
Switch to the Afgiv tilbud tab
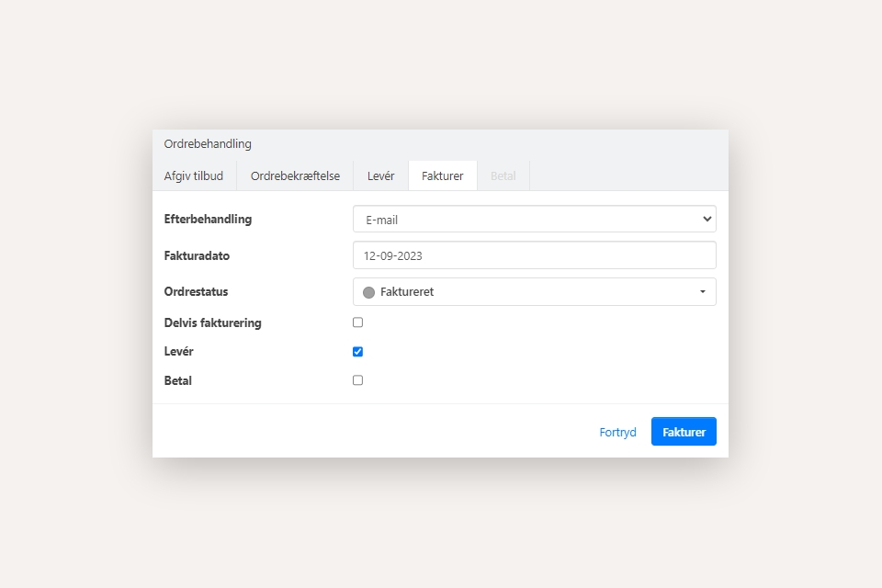click(194, 175)
